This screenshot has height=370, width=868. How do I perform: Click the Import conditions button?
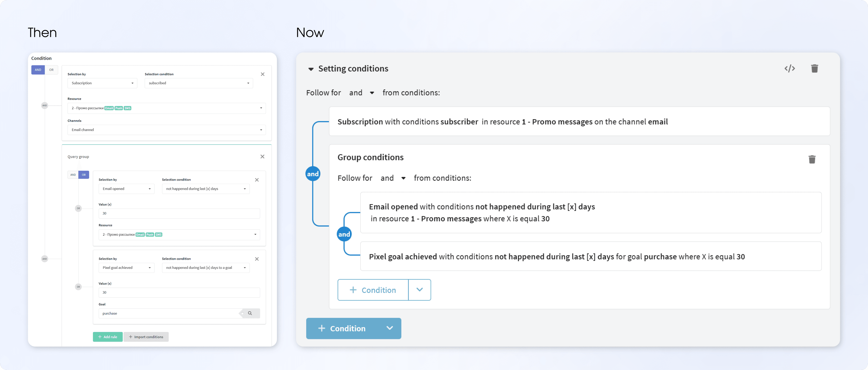pyautogui.click(x=146, y=337)
